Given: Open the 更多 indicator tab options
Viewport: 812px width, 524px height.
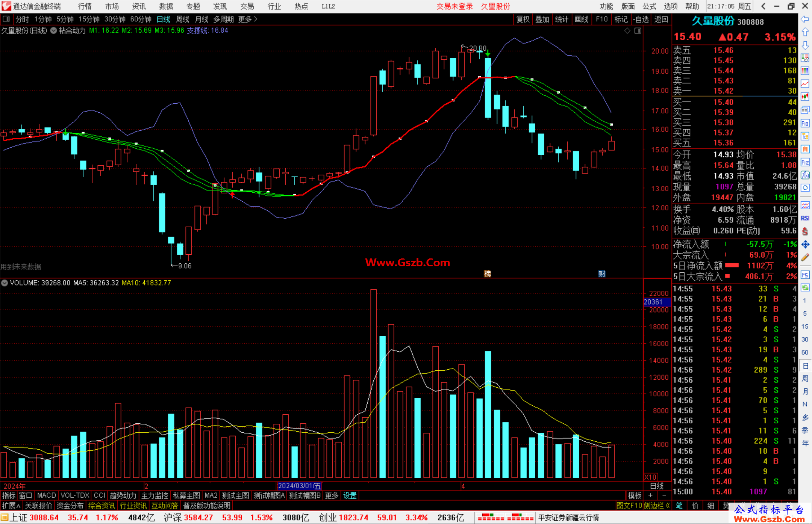Looking at the screenshot, I should (332, 495).
